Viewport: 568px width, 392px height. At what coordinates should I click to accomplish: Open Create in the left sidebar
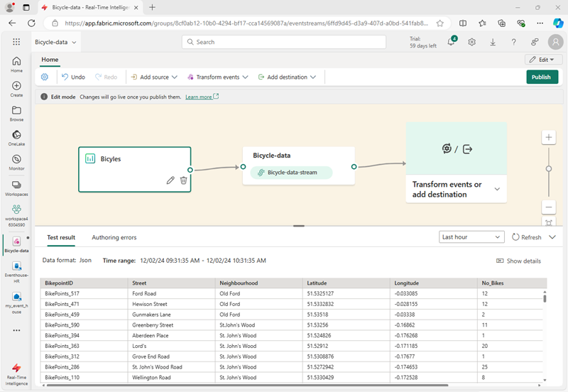[x=16, y=89]
